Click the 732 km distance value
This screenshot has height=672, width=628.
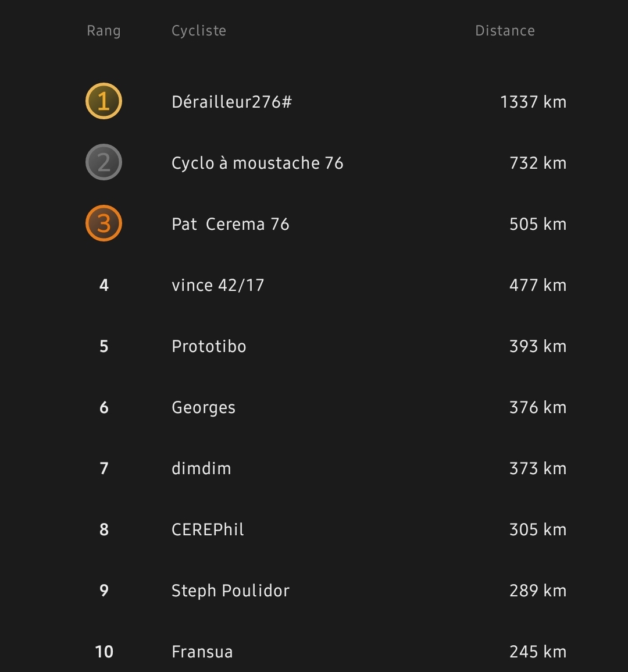(538, 163)
